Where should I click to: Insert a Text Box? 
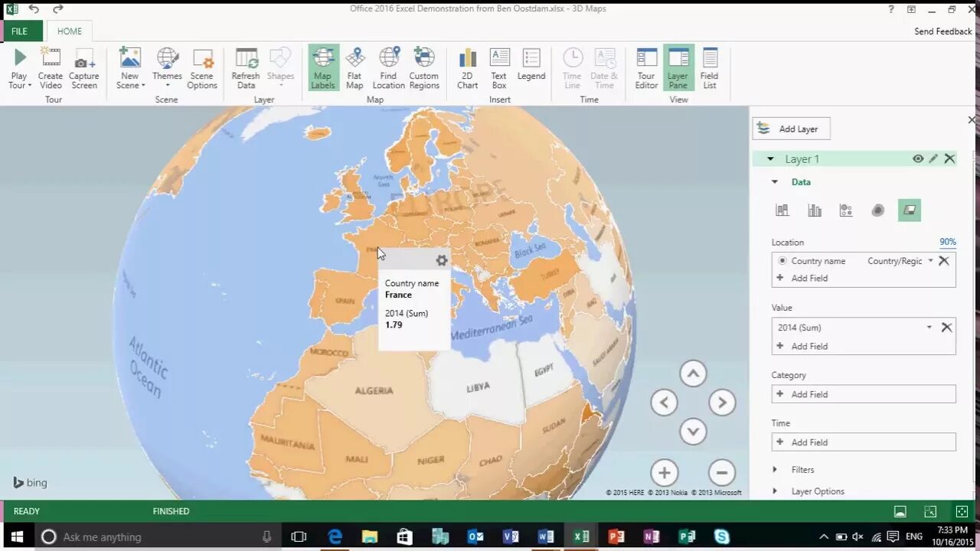point(499,68)
